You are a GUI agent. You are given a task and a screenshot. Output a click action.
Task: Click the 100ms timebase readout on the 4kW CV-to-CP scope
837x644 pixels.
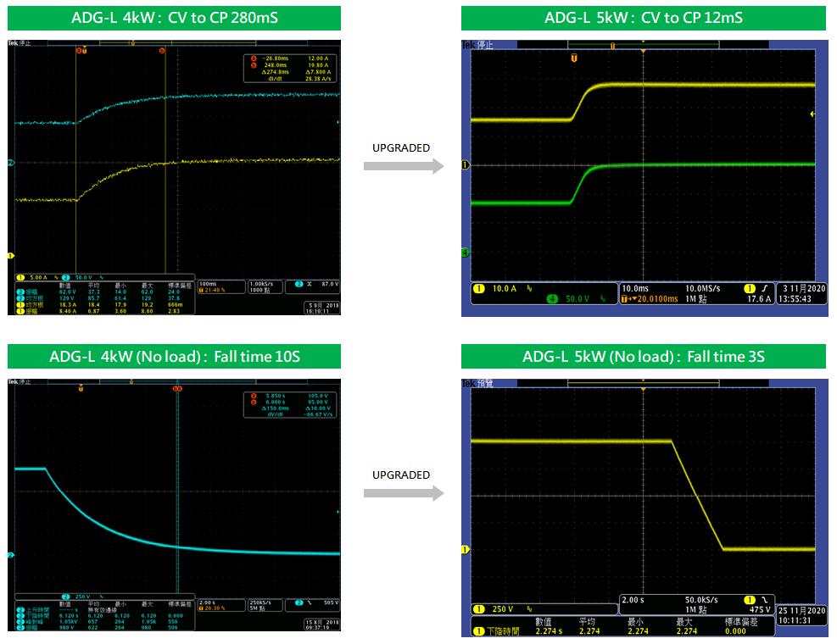208,283
